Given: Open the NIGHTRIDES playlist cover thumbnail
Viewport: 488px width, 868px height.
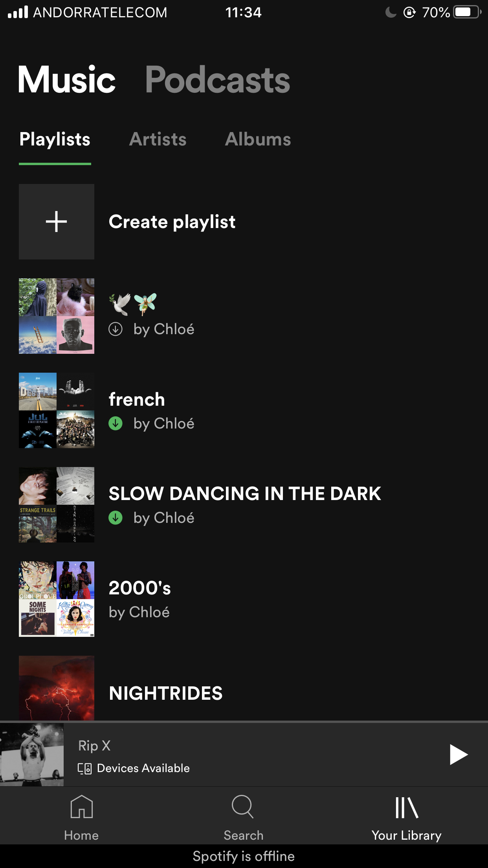Looking at the screenshot, I should point(57,688).
